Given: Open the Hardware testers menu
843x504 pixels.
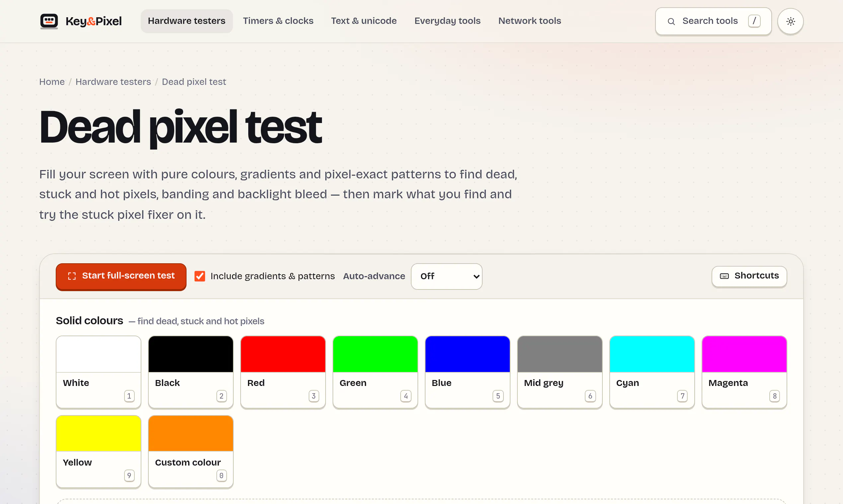Looking at the screenshot, I should [x=187, y=21].
